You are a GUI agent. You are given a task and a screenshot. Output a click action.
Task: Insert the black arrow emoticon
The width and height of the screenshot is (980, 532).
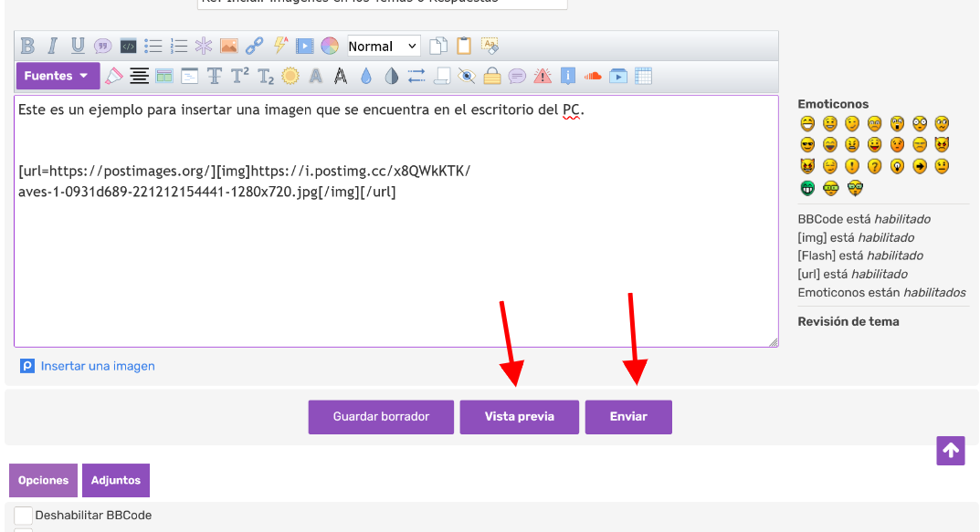coord(920,166)
